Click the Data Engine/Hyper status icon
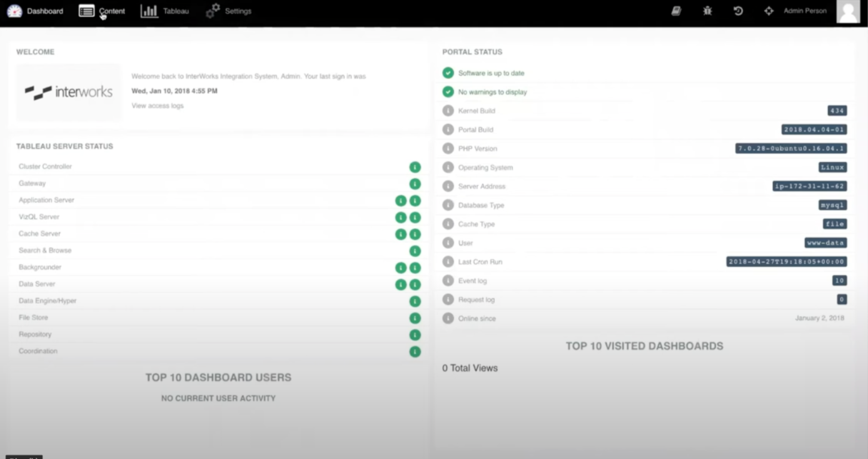Screen dimensions: 868x459 click(x=415, y=301)
